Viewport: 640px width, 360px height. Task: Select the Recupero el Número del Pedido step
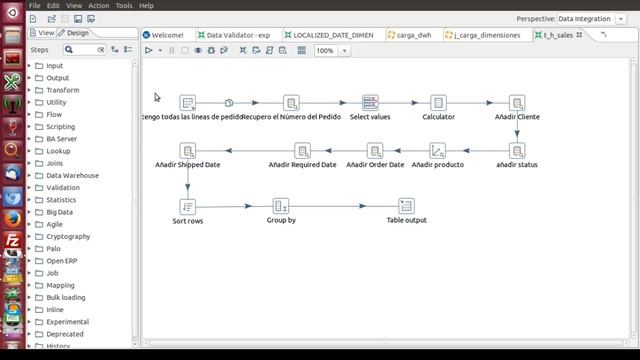[291, 103]
